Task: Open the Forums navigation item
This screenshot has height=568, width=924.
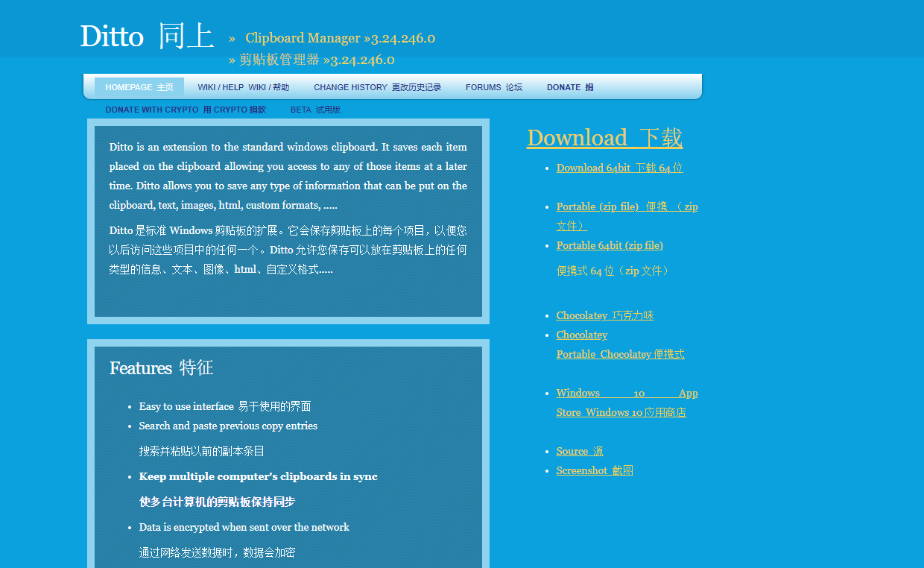Action: pyautogui.click(x=494, y=87)
